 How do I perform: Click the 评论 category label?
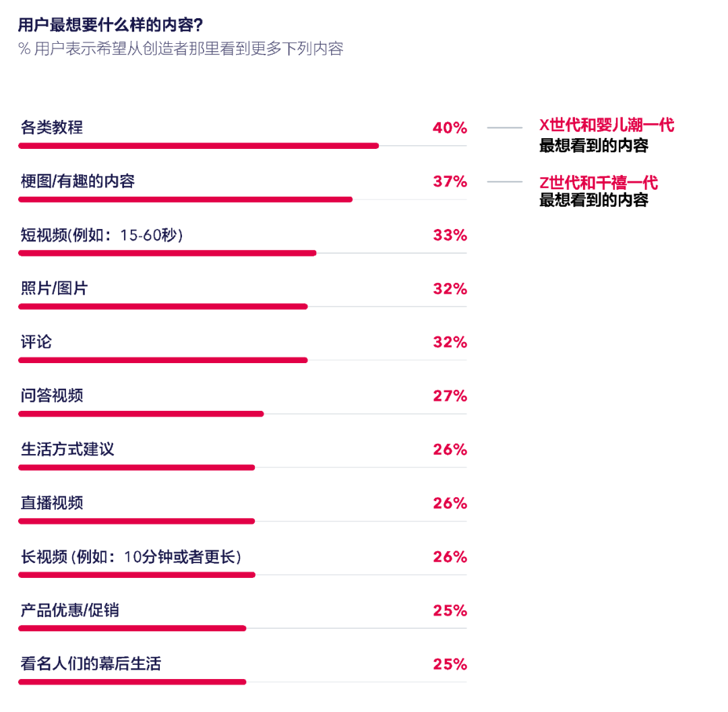point(36,342)
